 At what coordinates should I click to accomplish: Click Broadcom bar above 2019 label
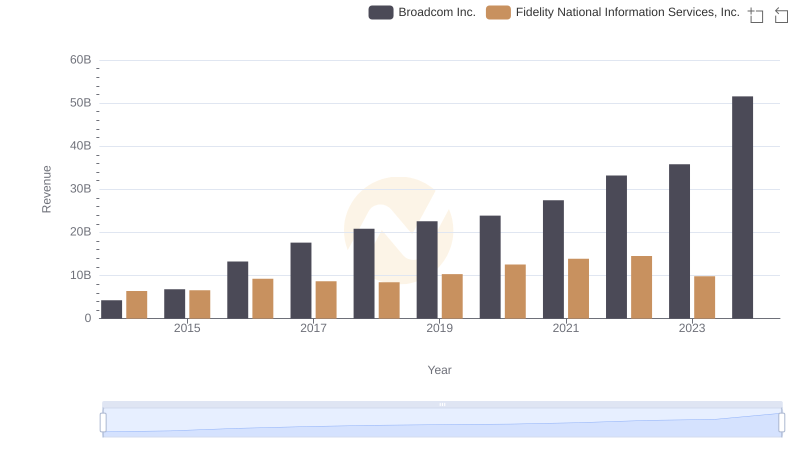(x=427, y=270)
